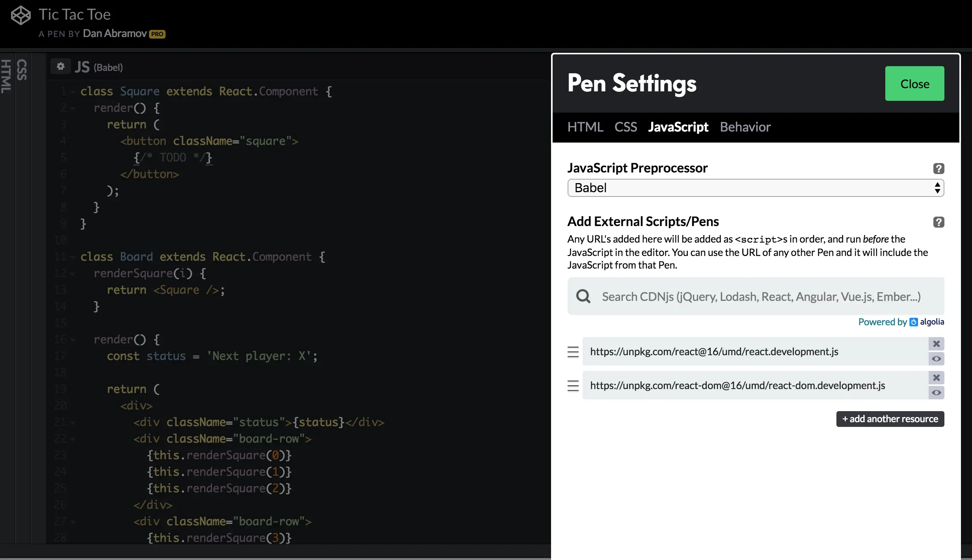Click the JavaScript Preprocessor help icon

click(938, 169)
